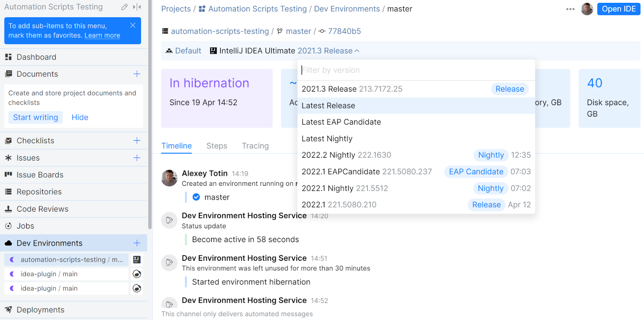Hide the documents hint with Hide link
This screenshot has width=644, height=320.
pyautogui.click(x=80, y=117)
